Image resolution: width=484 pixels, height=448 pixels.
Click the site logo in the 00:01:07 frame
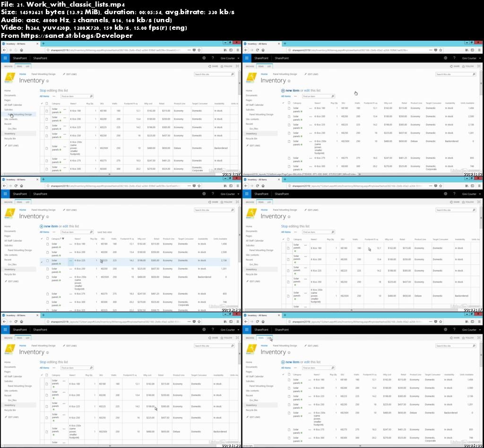[x=10, y=78]
